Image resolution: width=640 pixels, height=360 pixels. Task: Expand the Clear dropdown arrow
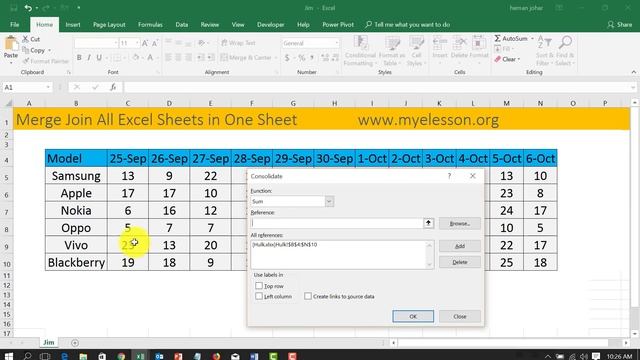[519, 59]
